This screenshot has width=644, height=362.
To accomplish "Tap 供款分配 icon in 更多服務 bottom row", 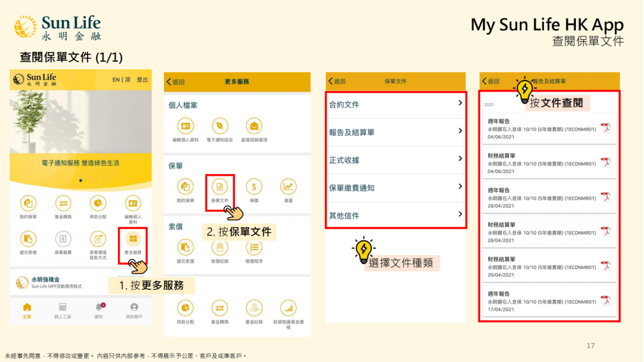I will click(185, 308).
